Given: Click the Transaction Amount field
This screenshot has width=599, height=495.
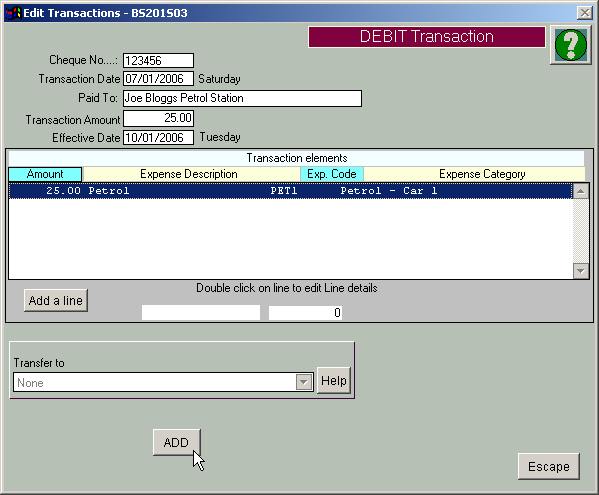Looking at the screenshot, I should point(159,118).
